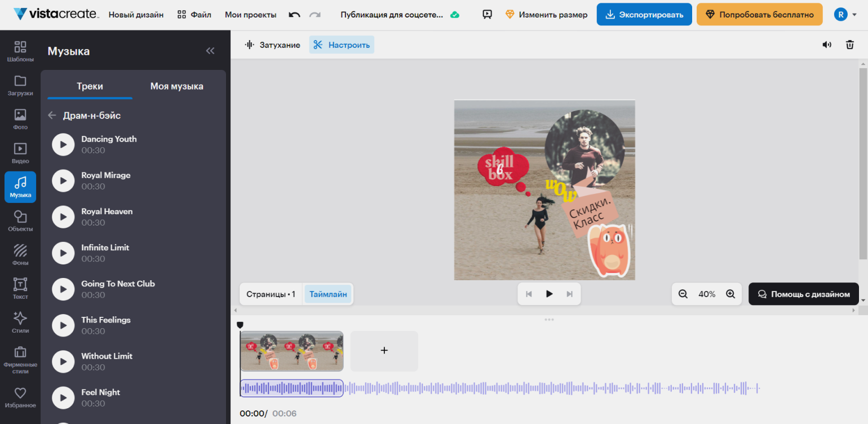The height and width of the screenshot is (424, 868).
Task: Open the Стили sidebar panel
Action: point(20,322)
